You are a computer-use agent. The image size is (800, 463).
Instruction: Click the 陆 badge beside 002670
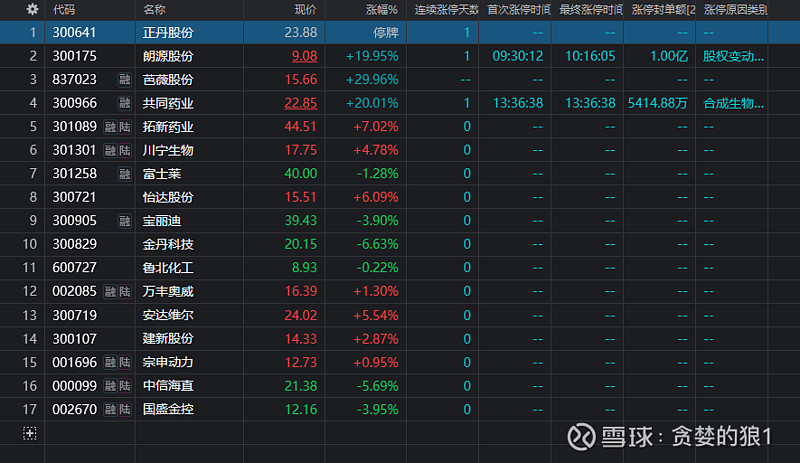[125, 409]
